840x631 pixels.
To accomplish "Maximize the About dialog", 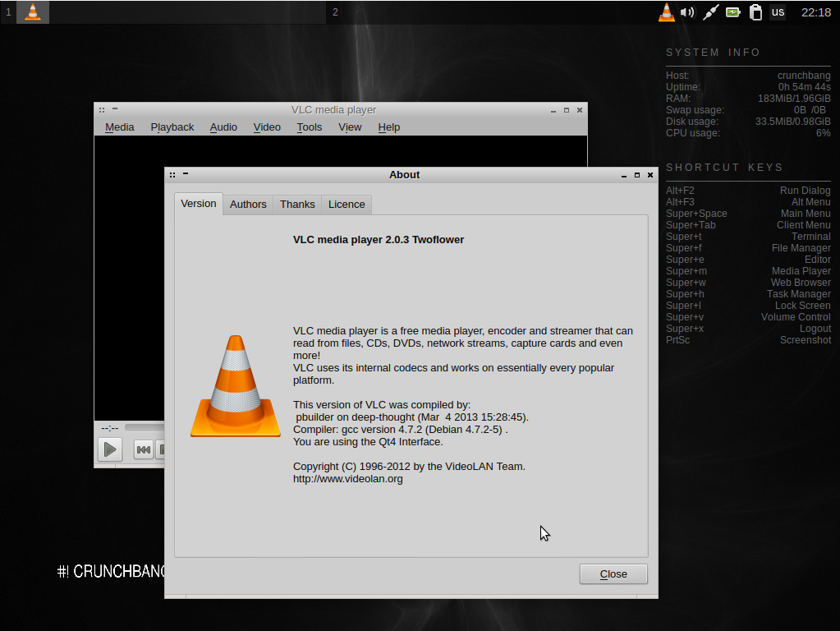I will [x=637, y=175].
